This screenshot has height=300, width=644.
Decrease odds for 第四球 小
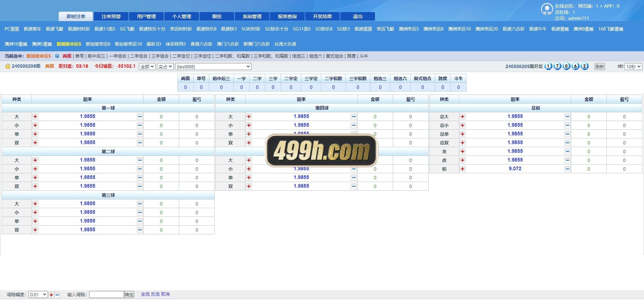pyautogui.click(x=354, y=125)
